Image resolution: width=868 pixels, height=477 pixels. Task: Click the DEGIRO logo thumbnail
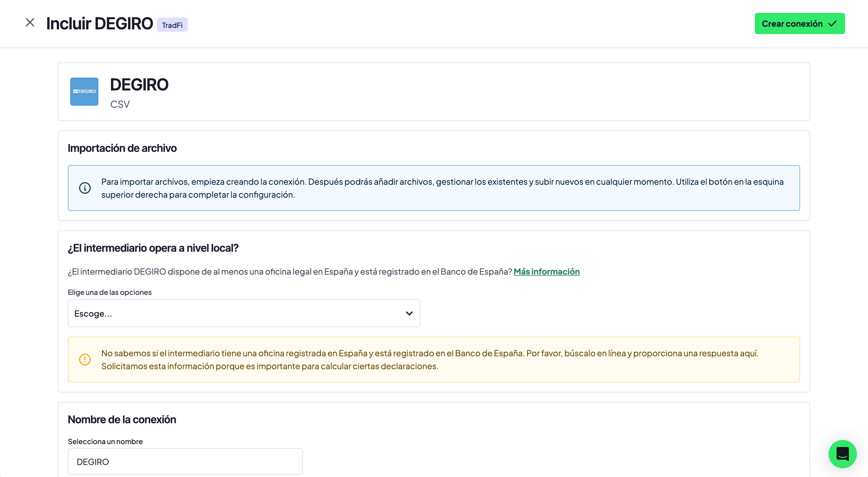tap(84, 91)
